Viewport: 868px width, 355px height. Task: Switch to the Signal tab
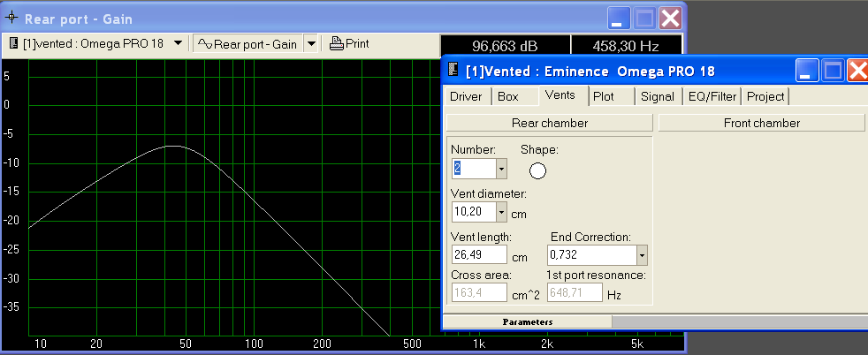659,97
